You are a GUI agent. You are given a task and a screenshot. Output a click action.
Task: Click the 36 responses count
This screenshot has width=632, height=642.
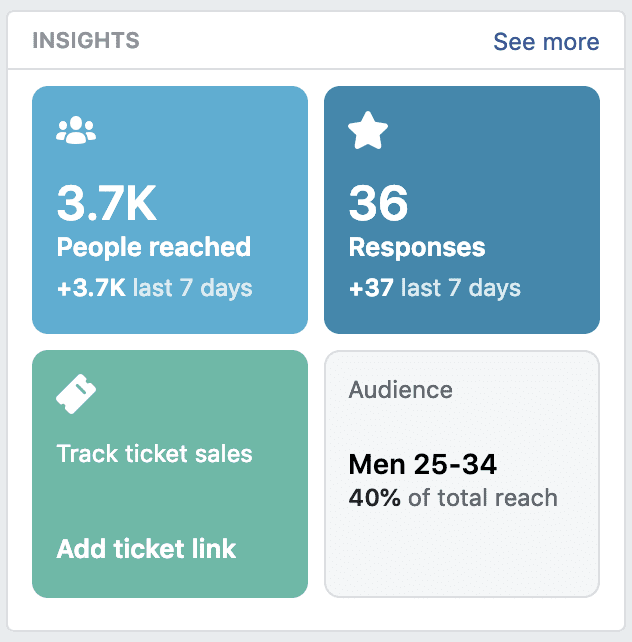click(x=379, y=204)
